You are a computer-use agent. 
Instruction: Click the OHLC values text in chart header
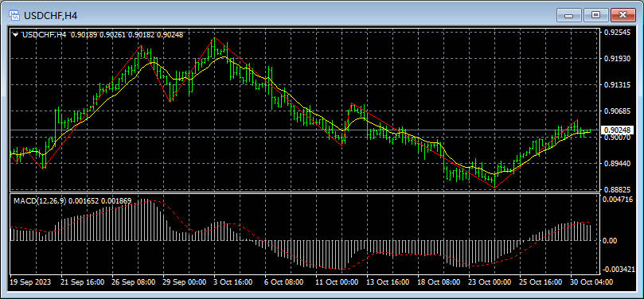point(127,35)
